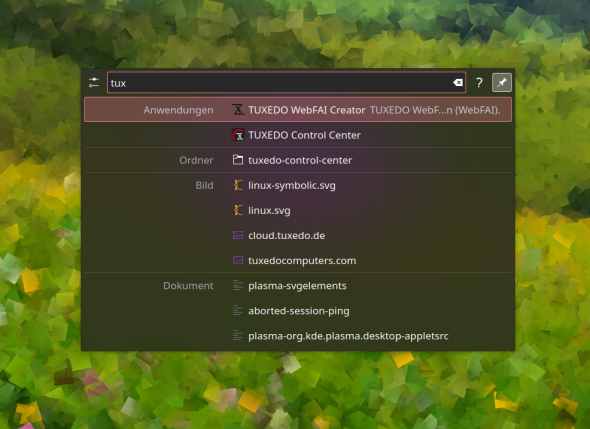Click the search field containing tux
The width and height of the screenshot is (590, 429).
coord(286,82)
